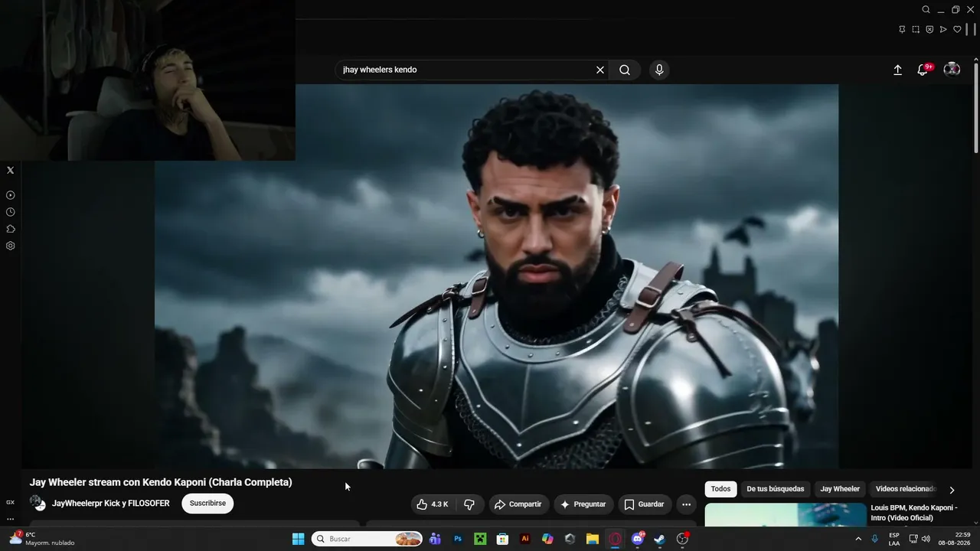
Task: Open the browser tab search magnifier
Action: pos(926,10)
